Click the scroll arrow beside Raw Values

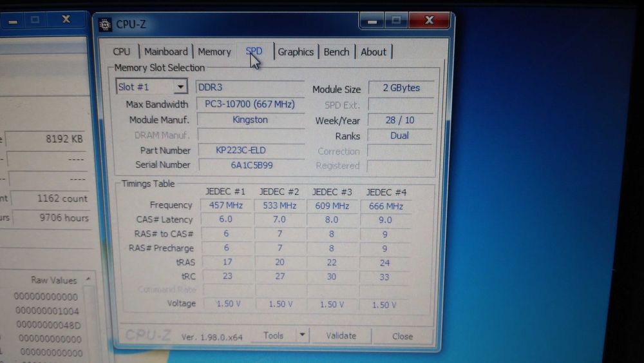[x=88, y=279]
